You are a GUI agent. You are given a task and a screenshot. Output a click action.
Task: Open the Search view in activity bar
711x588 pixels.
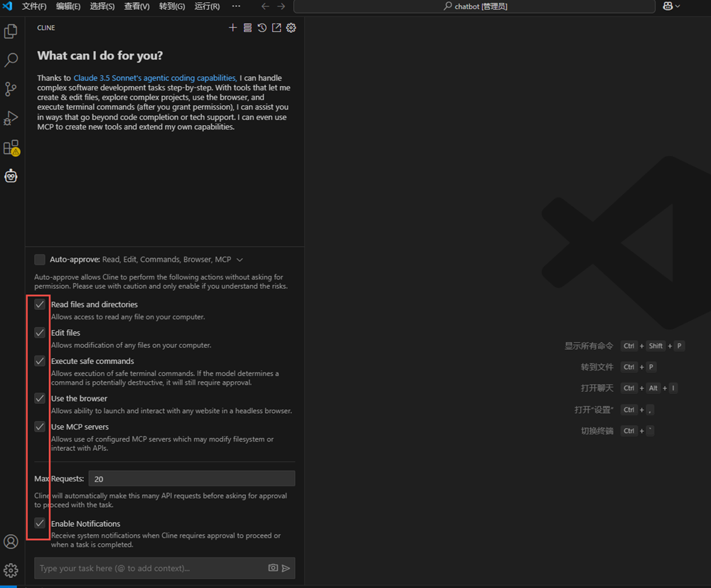pos(11,60)
